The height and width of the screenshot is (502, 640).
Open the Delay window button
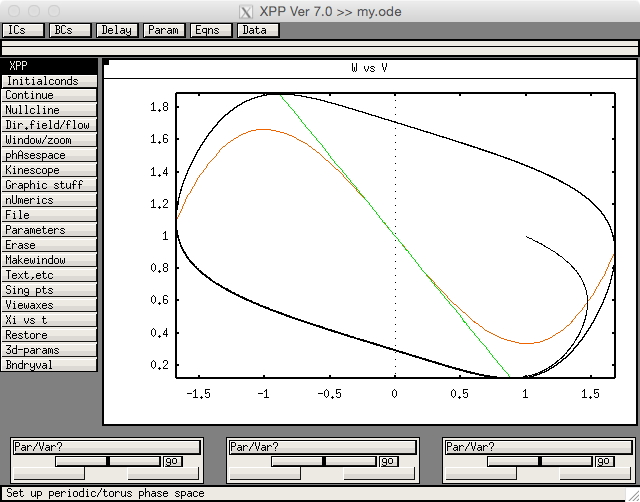pos(117,30)
